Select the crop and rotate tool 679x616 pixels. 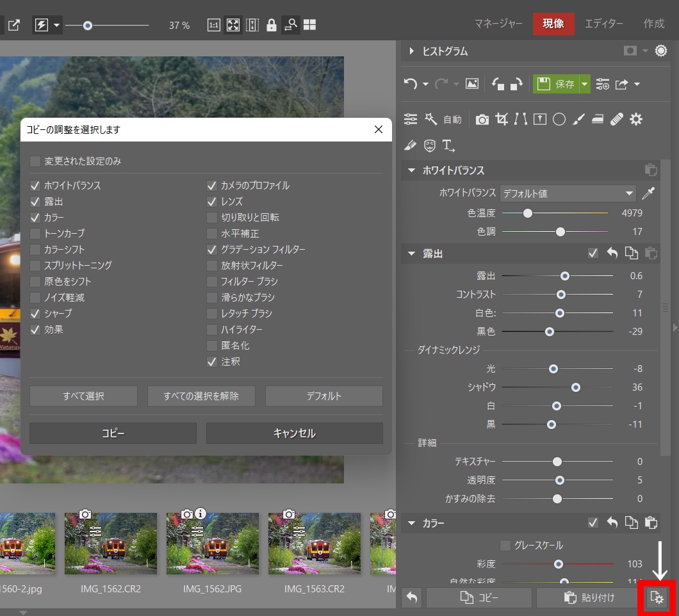tap(502, 119)
